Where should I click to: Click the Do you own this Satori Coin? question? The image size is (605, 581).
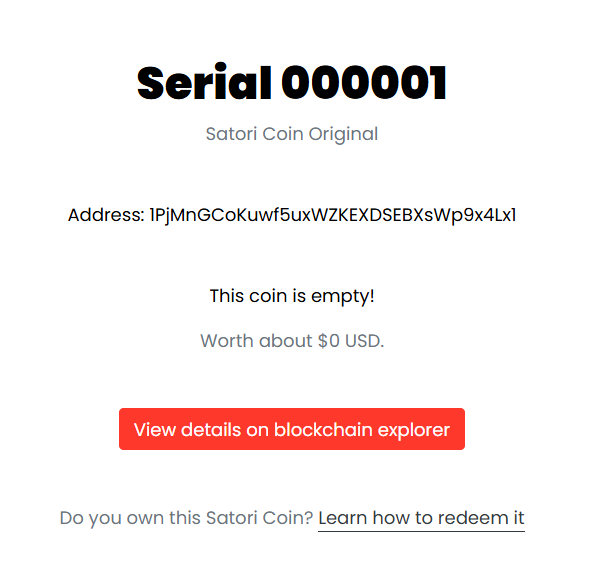click(186, 518)
